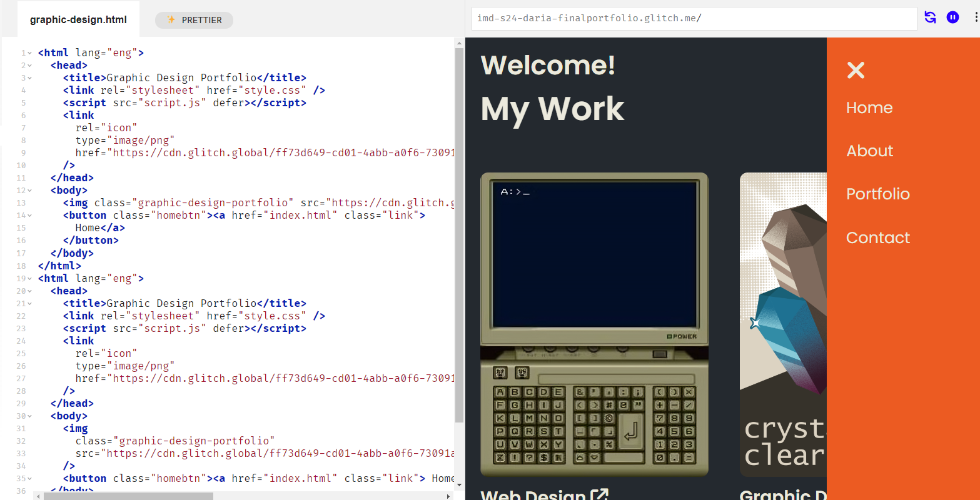The width and height of the screenshot is (980, 500).
Task: Open About from the orange menu
Action: (870, 151)
